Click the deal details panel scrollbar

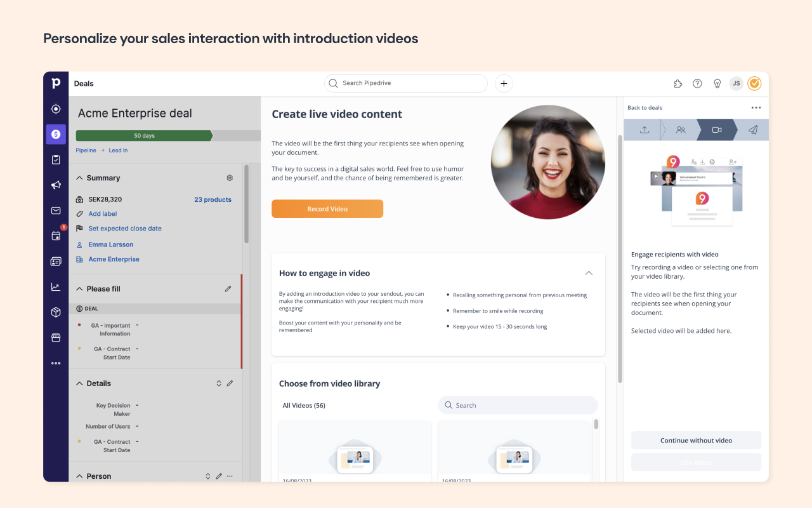(246, 203)
